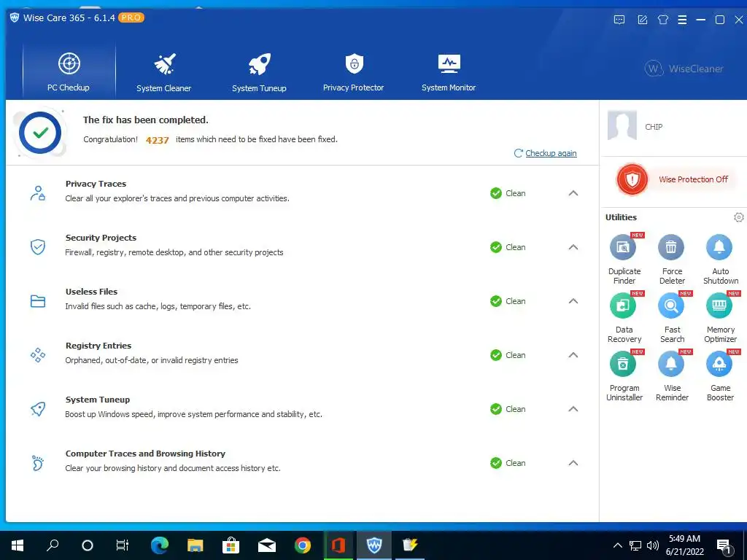Screen dimensions: 747x560
Task: Click the Security Projects shield icon
Action: [38, 247]
